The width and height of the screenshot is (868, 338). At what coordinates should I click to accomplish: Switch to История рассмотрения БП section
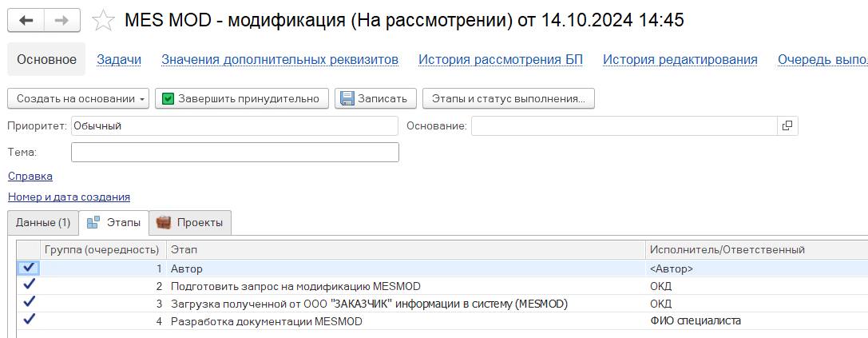(x=501, y=59)
